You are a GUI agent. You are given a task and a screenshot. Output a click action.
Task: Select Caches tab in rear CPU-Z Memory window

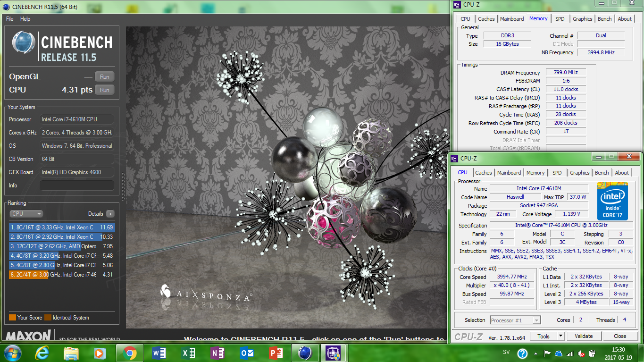click(x=486, y=19)
